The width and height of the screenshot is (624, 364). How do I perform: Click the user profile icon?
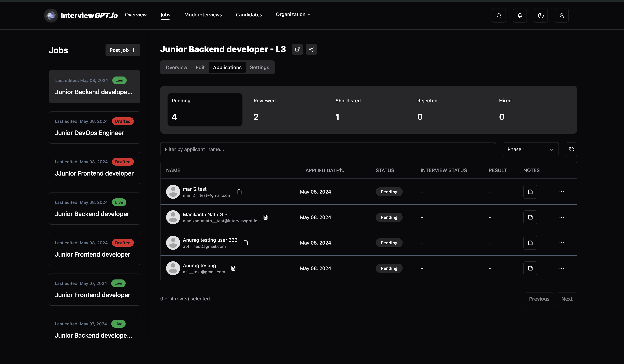coord(562,16)
